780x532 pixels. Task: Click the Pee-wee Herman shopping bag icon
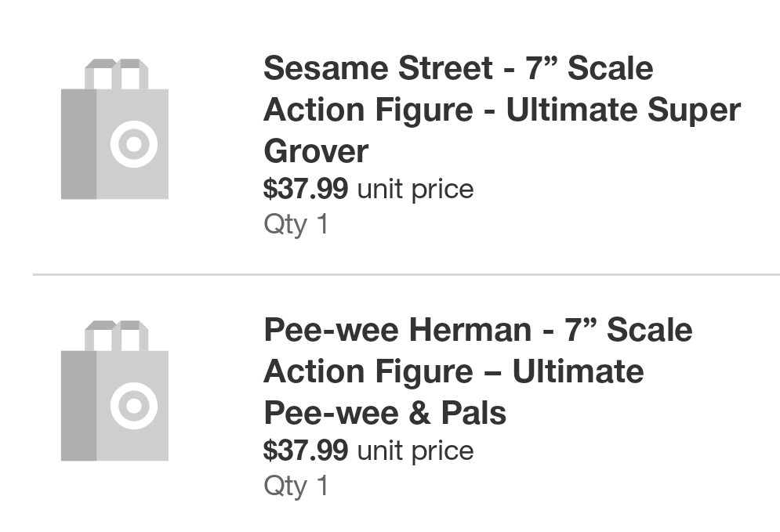(x=114, y=391)
